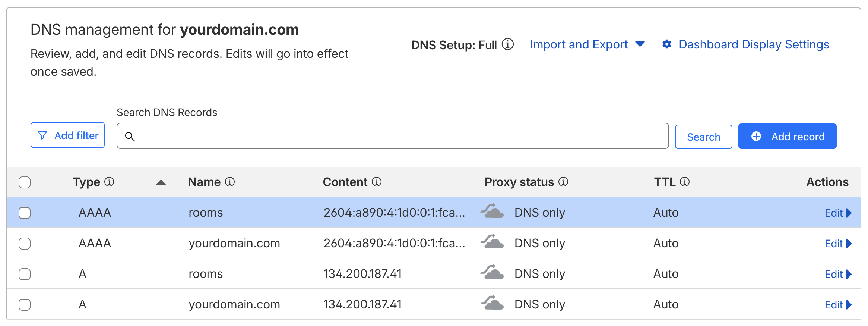Click the gear icon for Dashboard Display Settings
Viewport: 868px width, 326px height.
pos(666,44)
